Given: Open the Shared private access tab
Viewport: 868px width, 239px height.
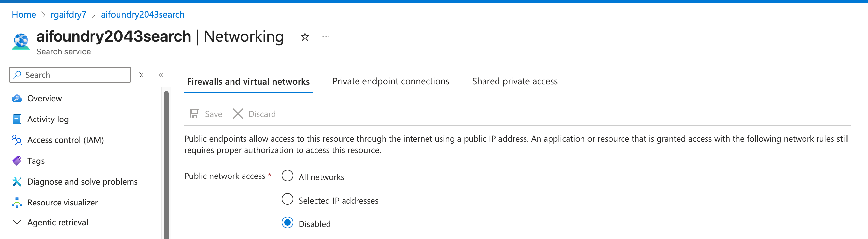Looking at the screenshot, I should tap(514, 82).
